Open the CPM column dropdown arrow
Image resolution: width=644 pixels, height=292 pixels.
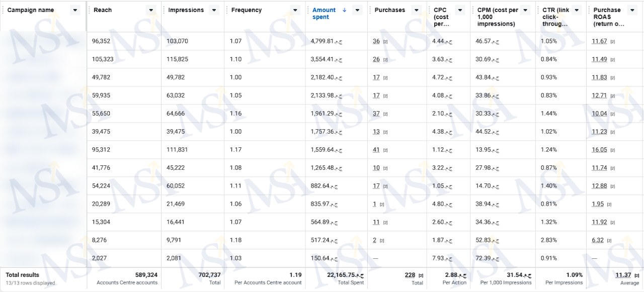point(525,10)
